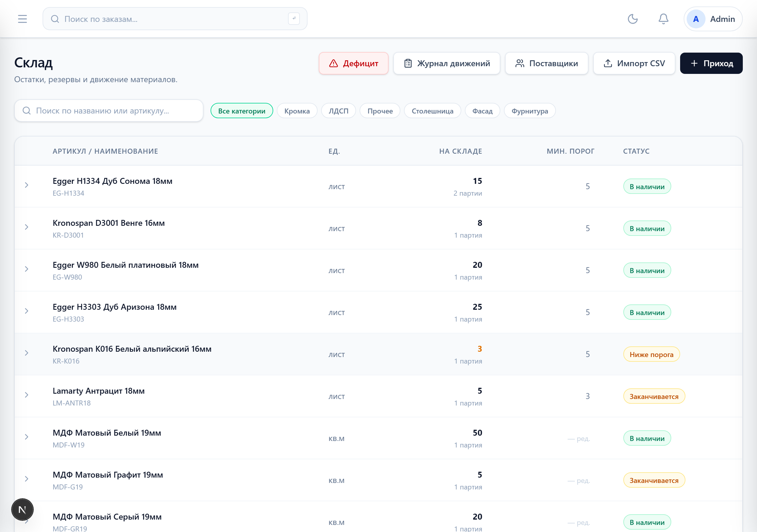
Task: Click the EG-W980 article code
Action: [67, 277]
